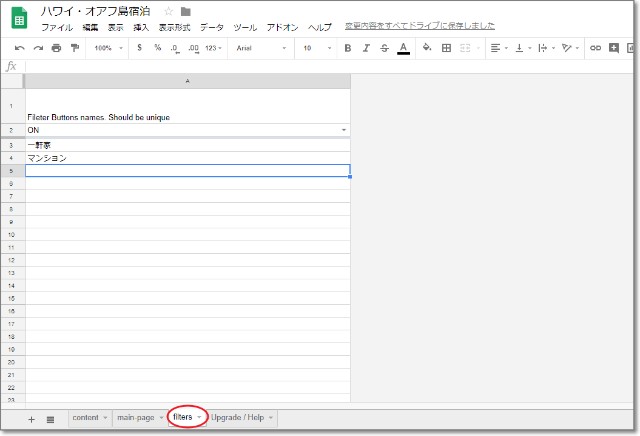The image size is (640, 436).
Task: Open the all sheets list icon
Action: [50, 418]
